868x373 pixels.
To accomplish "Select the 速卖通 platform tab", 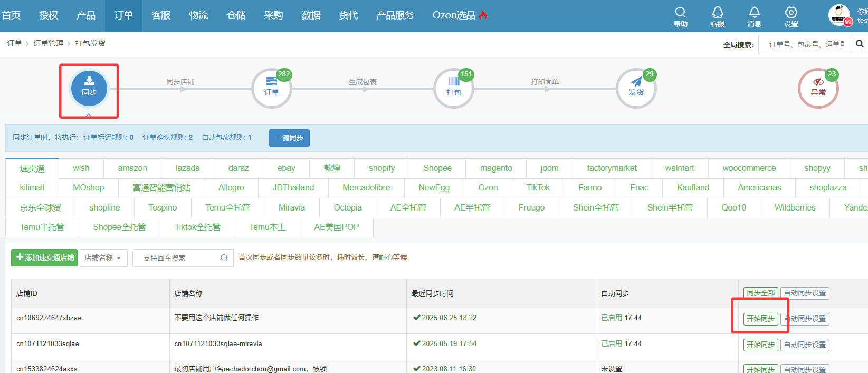I will coord(32,168).
